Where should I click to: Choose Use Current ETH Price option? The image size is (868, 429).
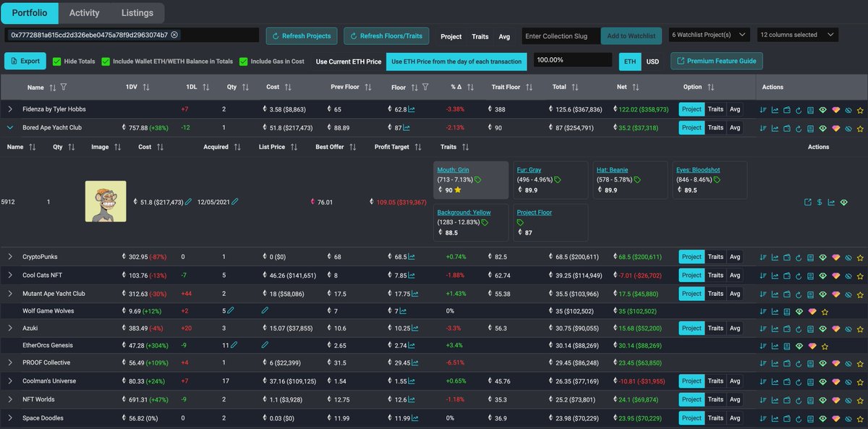point(349,61)
